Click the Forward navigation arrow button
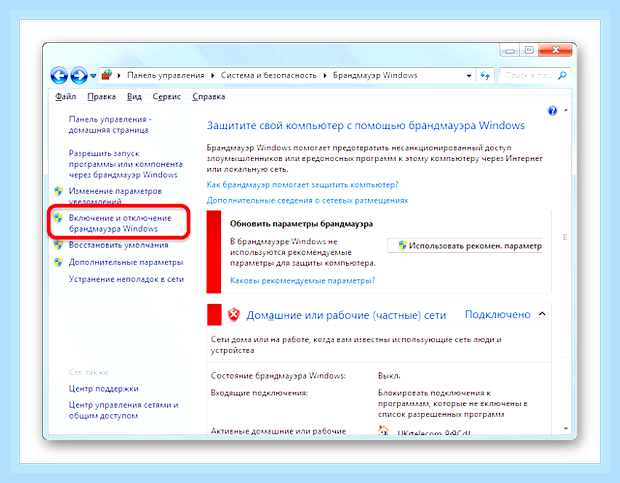Image resolution: width=620 pixels, height=483 pixels. 79,75
